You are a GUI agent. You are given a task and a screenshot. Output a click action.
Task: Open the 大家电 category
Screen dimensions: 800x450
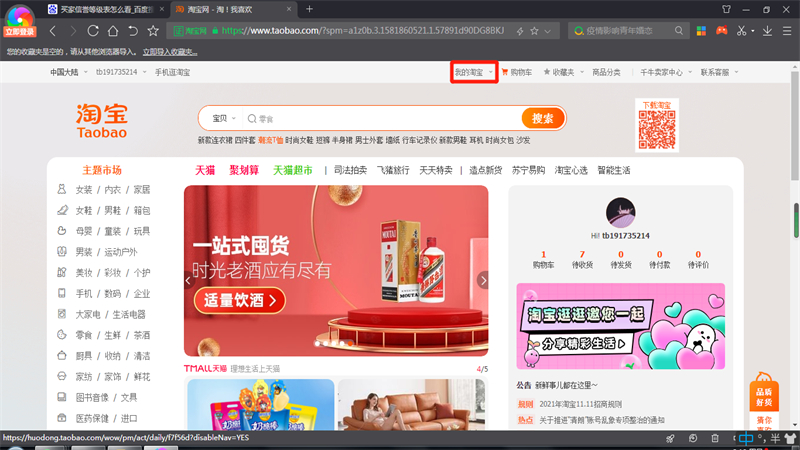(x=88, y=315)
